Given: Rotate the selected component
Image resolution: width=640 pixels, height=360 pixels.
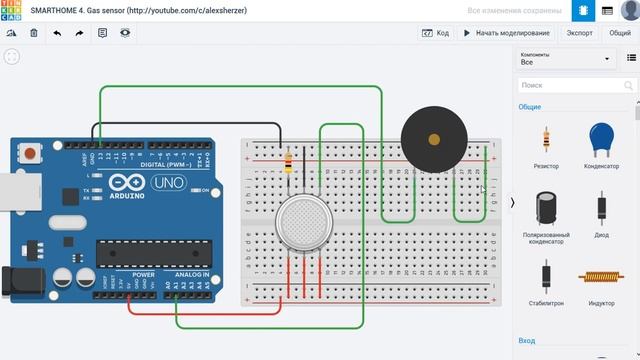Looking at the screenshot, I should coord(11,33).
